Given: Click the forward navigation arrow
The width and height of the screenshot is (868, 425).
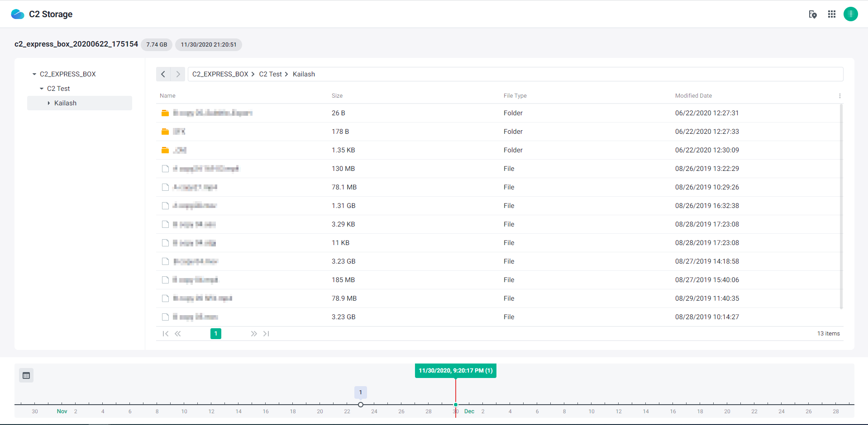Looking at the screenshot, I should [x=178, y=74].
